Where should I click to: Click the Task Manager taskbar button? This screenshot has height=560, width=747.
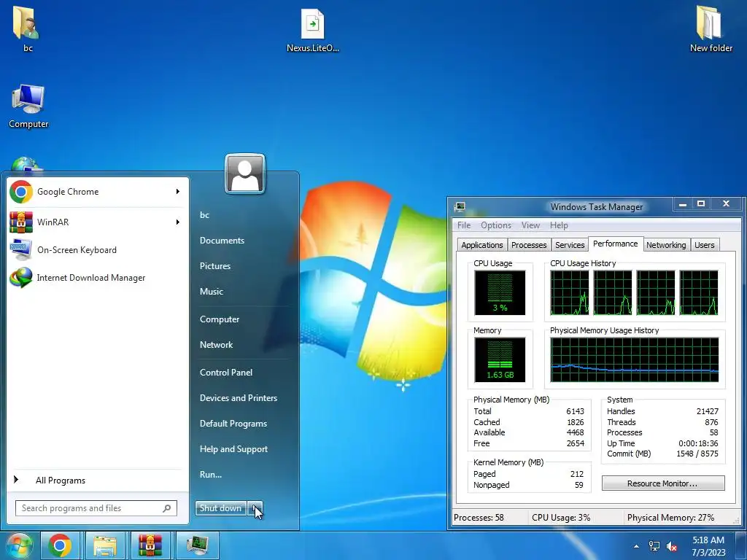197,545
